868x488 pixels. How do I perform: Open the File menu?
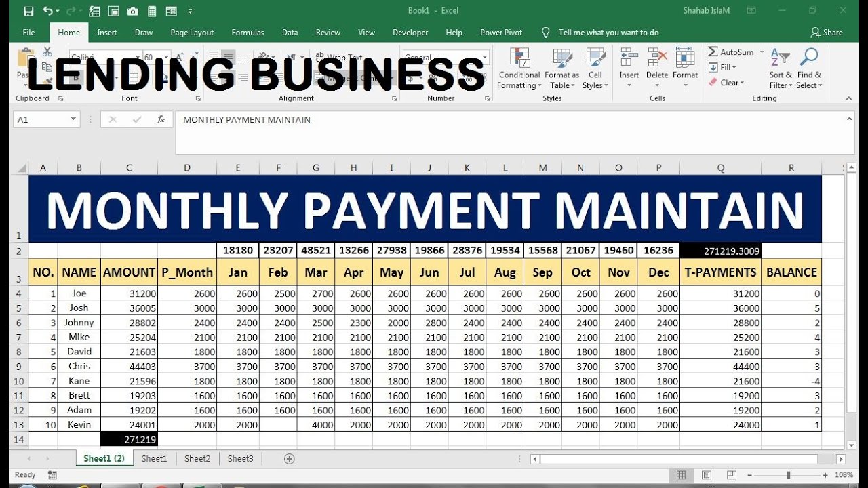(x=28, y=33)
